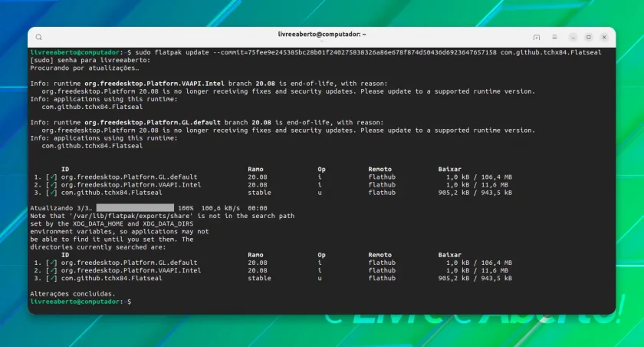
Task: Minimize the terminal window
Action: pyautogui.click(x=573, y=37)
